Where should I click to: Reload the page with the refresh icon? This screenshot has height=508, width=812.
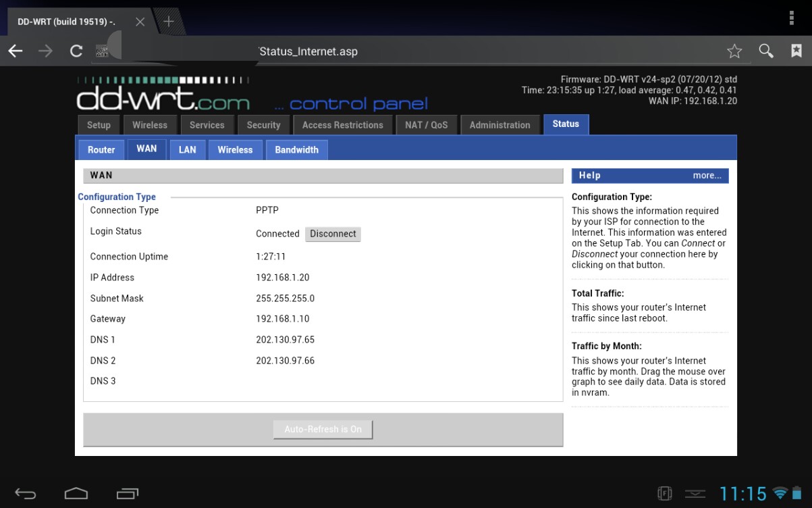[76, 51]
